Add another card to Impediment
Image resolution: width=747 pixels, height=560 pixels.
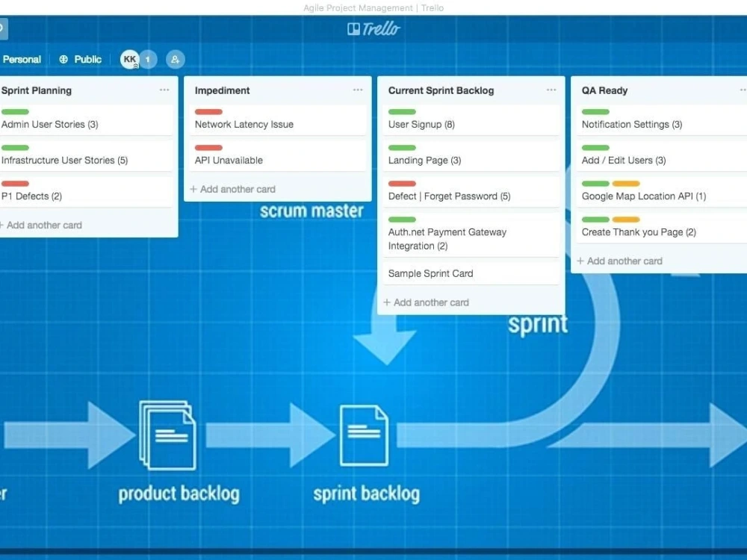232,189
